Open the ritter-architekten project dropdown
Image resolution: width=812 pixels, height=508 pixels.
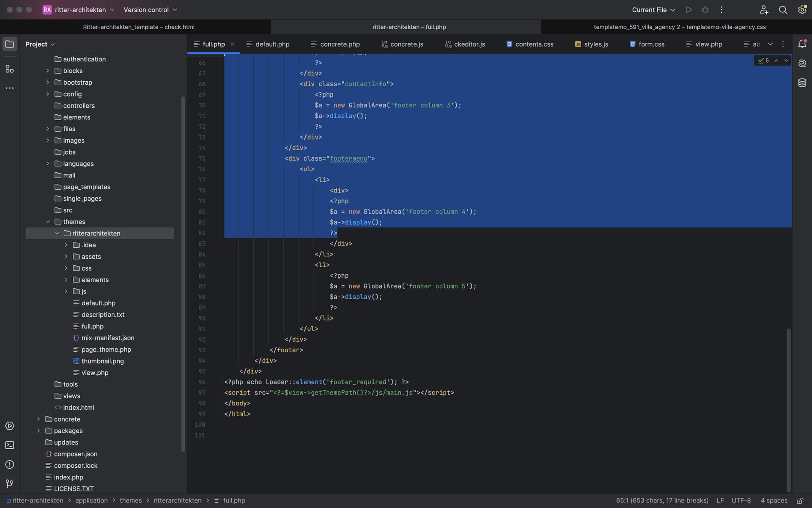point(79,10)
